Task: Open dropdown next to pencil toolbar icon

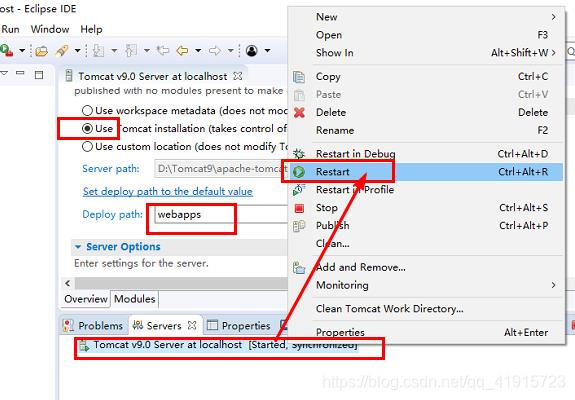Action: pyautogui.click(x=77, y=50)
